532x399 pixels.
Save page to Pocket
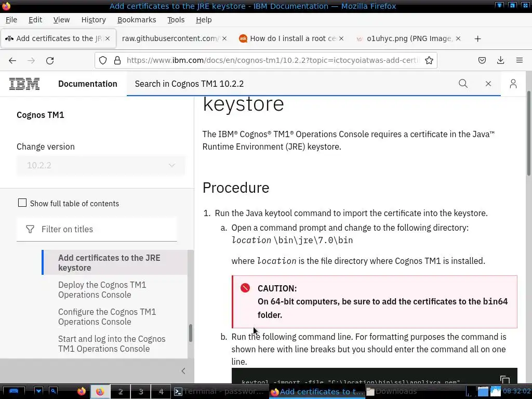click(x=482, y=60)
